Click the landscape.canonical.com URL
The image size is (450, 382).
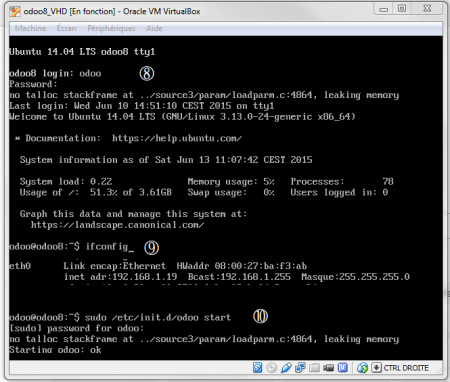118,225
